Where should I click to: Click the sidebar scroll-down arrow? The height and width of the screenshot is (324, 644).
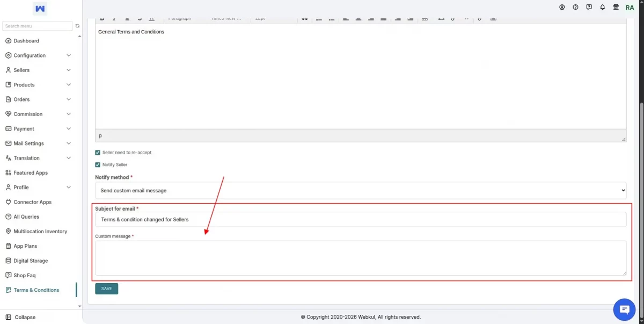pyautogui.click(x=80, y=306)
